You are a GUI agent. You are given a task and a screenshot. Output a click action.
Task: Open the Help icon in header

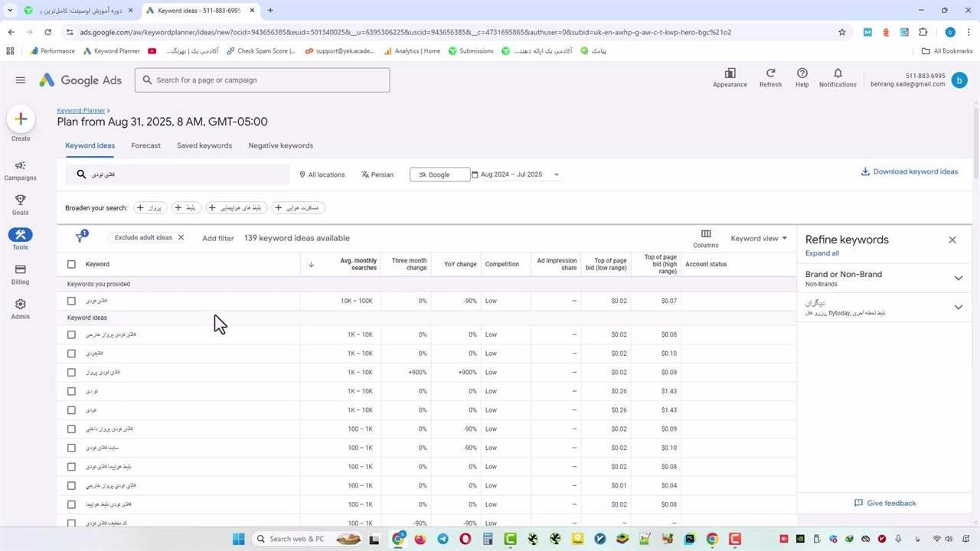pos(802,74)
